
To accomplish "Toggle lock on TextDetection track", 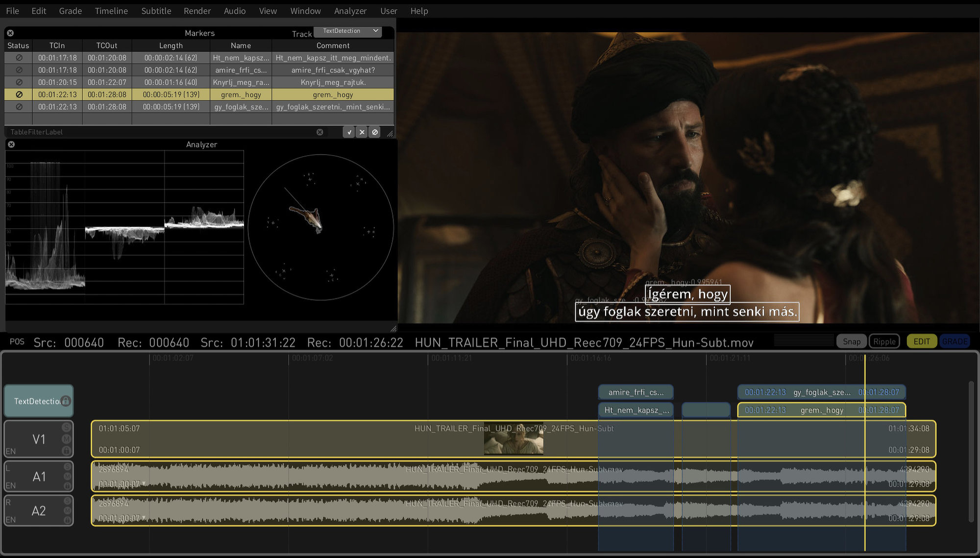I will (x=66, y=401).
